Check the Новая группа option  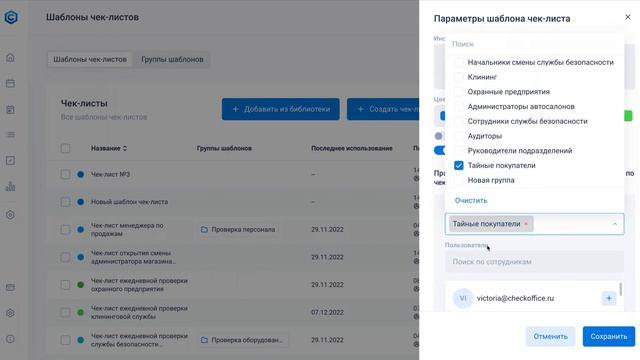pos(459,180)
